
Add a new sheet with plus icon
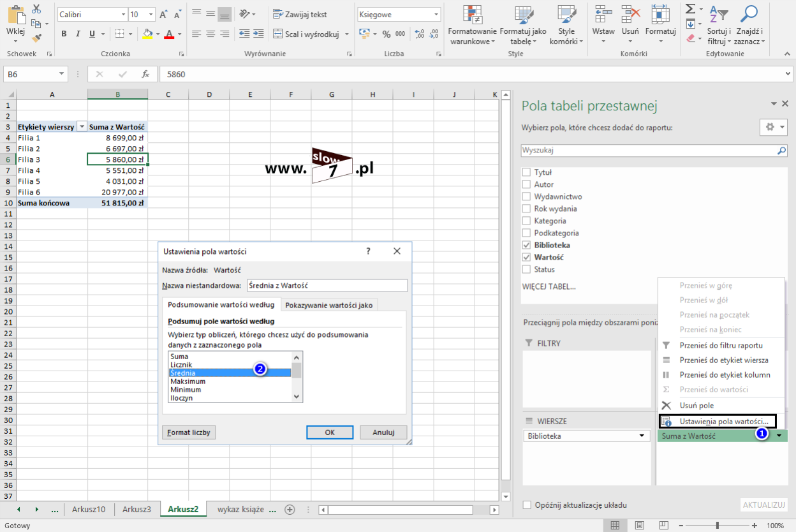290,509
